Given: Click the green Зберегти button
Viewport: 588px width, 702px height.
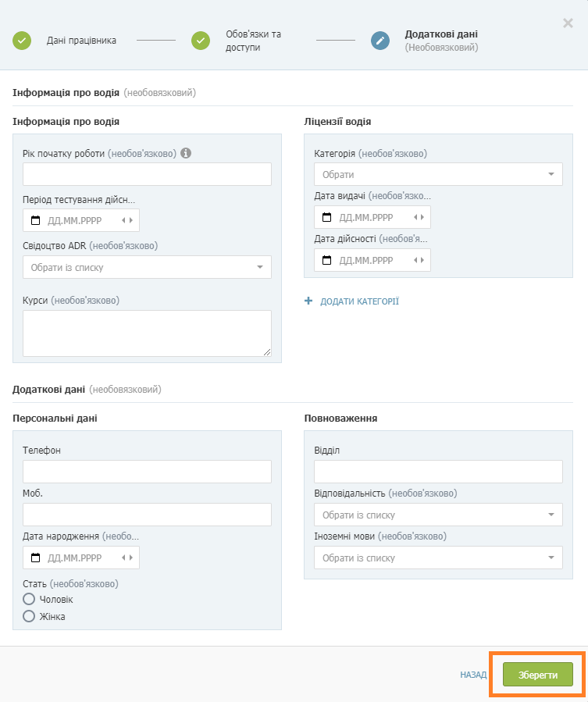Looking at the screenshot, I should click(x=538, y=674).
